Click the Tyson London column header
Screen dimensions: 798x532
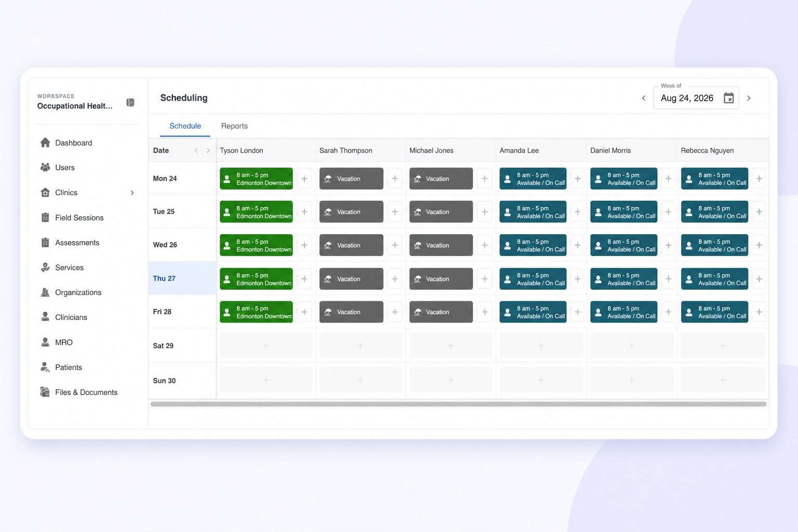[242, 150]
